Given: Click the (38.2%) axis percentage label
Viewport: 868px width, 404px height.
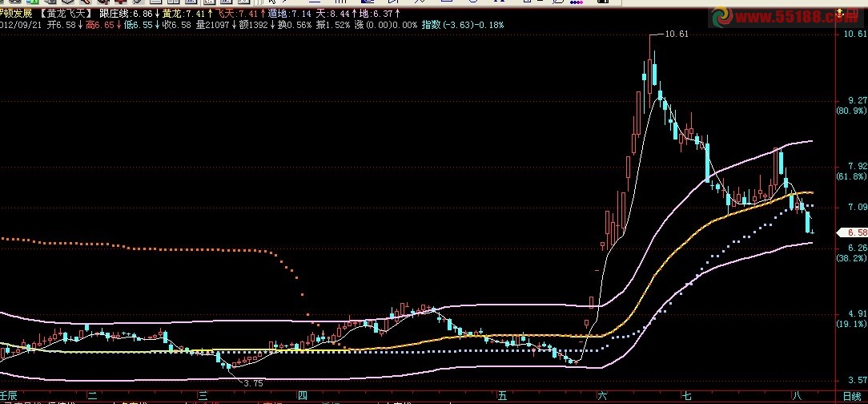Looking at the screenshot, I should 851,258.
